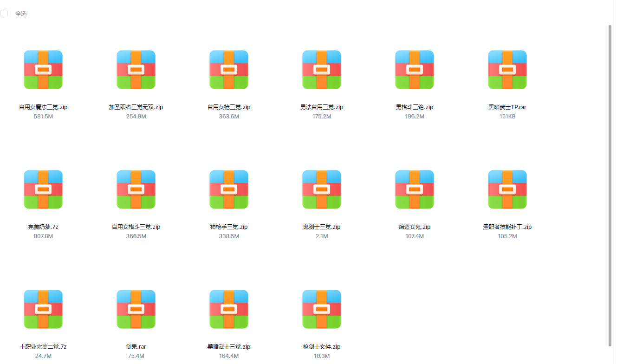The width and height of the screenshot is (623, 364).
Task: Open the 自用女魔法三觉.zip archive icon
Action: pyautogui.click(x=43, y=69)
